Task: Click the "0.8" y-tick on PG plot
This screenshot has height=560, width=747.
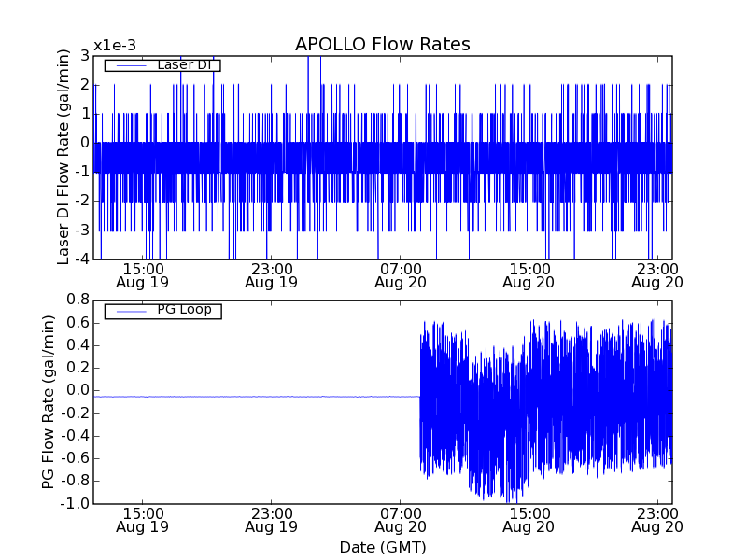Action: (77, 300)
